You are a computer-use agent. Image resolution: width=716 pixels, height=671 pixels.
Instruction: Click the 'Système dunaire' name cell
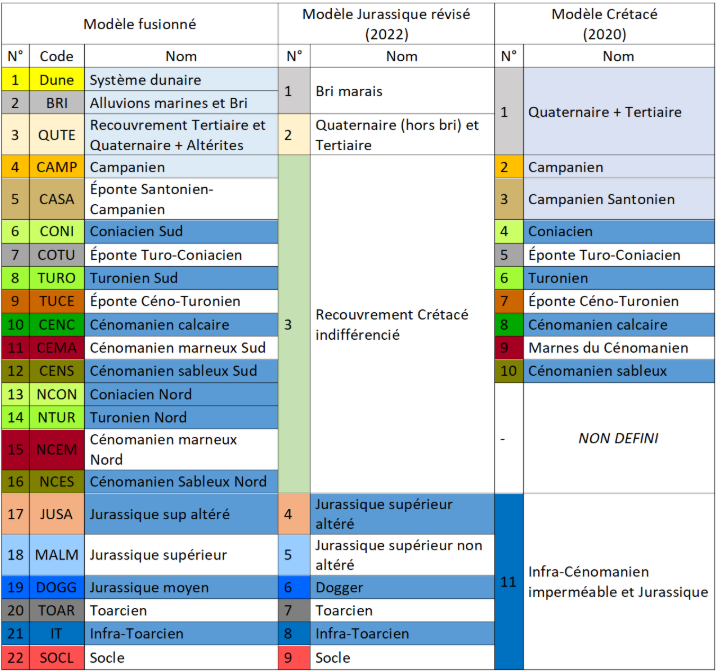[180, 79]
